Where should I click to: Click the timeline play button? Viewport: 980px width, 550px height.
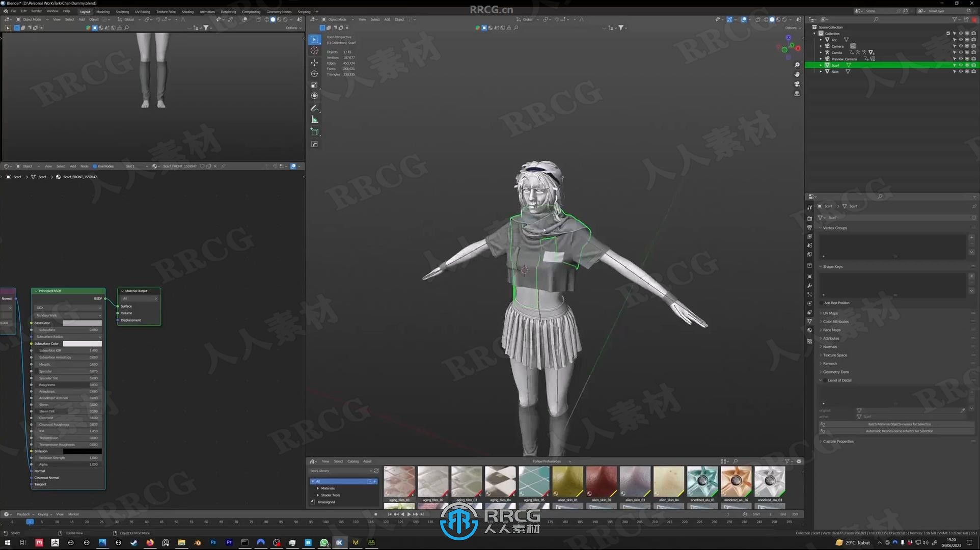409,514
